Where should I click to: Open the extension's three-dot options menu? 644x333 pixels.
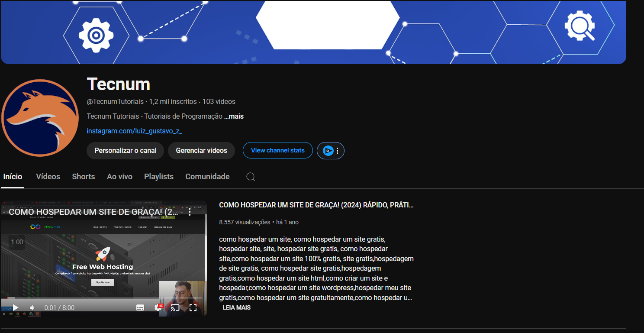pos(338,151)
